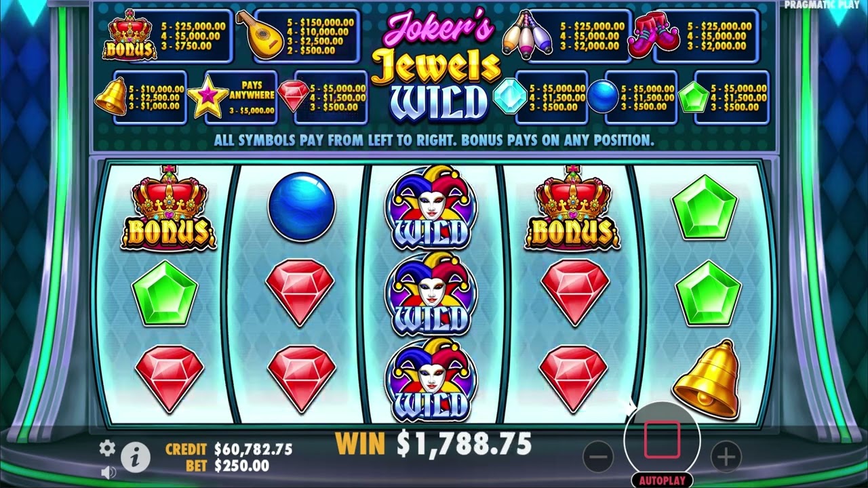Open the Autoplay options
Screen dimensions: 868x488
coord(662,481)
